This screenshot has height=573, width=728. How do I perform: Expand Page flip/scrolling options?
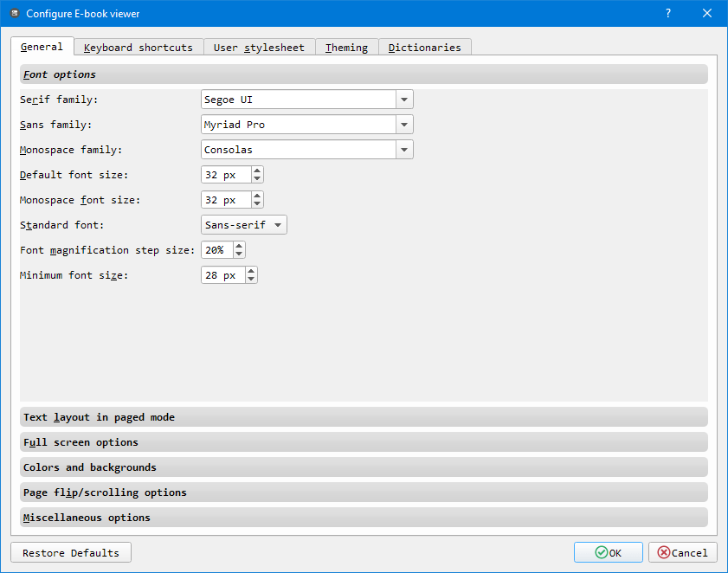(x=364, y=493)
